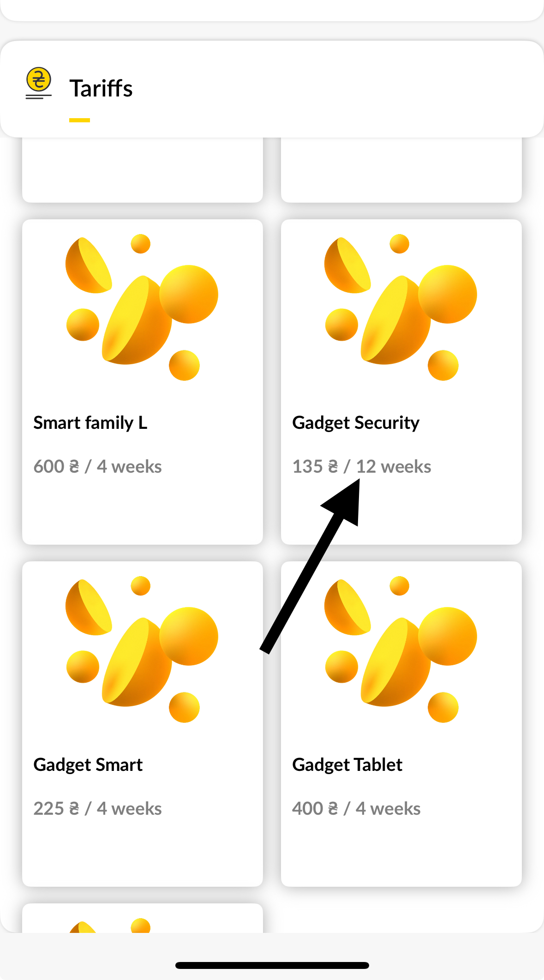544x980 pixels.
Task: Tap the partially visible tariff card at bottom
Action: click(x=142, y=919)
